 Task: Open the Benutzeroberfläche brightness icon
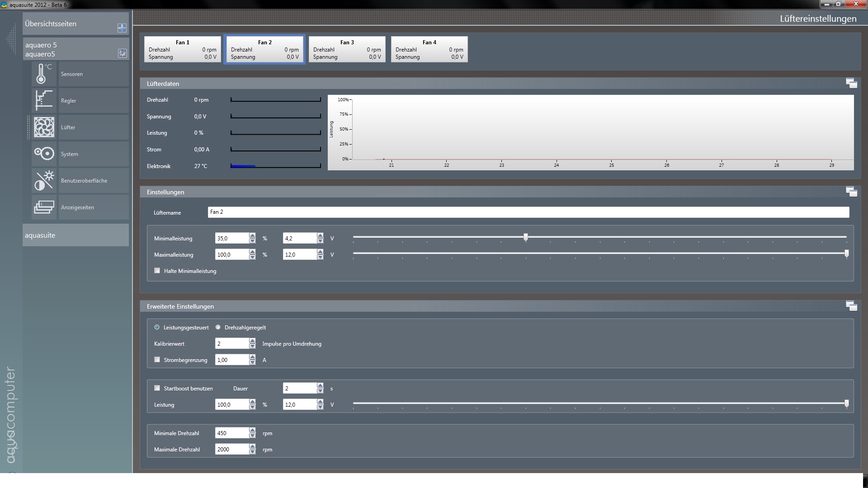tap(44, 180)
